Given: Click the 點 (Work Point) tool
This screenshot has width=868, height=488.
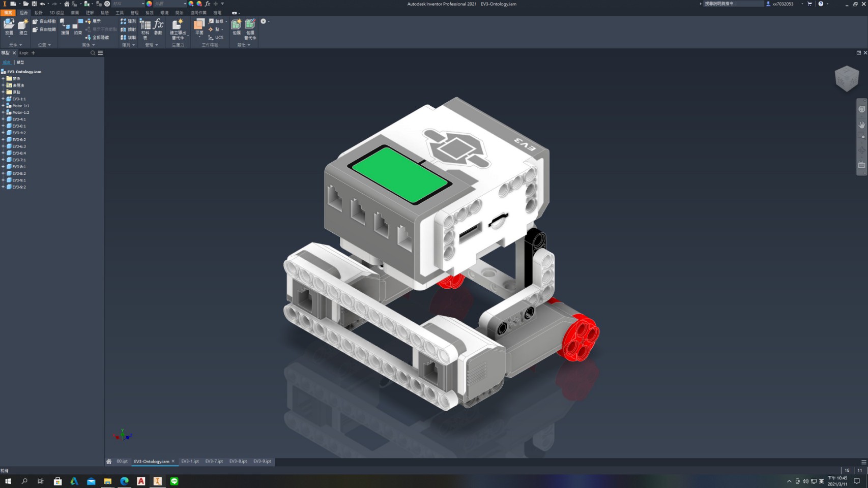Looking at the screenshot, I should [216, 29].
